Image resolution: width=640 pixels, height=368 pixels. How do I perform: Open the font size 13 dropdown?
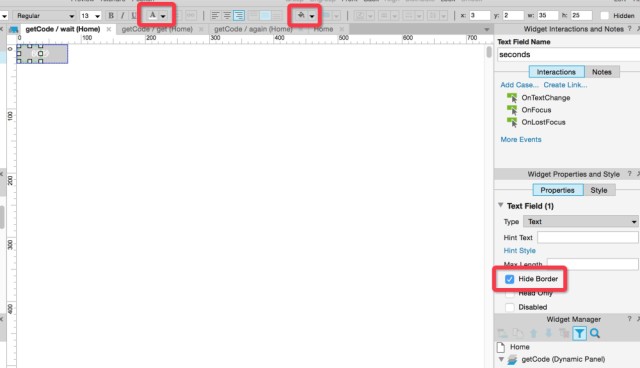click(x=90, y=16)
